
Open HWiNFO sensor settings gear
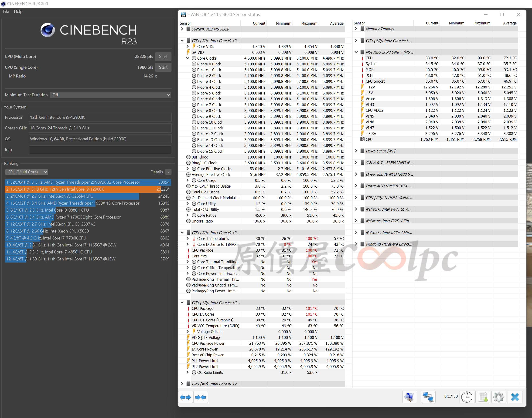pyautogui.click(x=498, y=397)
